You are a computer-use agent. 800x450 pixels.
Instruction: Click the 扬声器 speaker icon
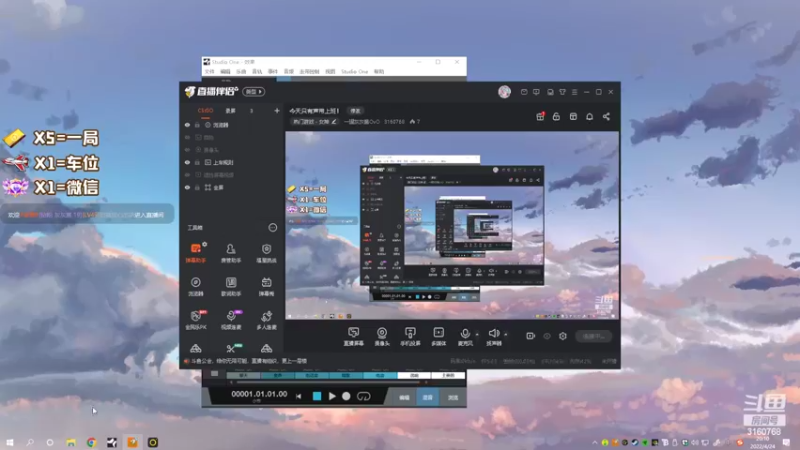coord(493,334)
